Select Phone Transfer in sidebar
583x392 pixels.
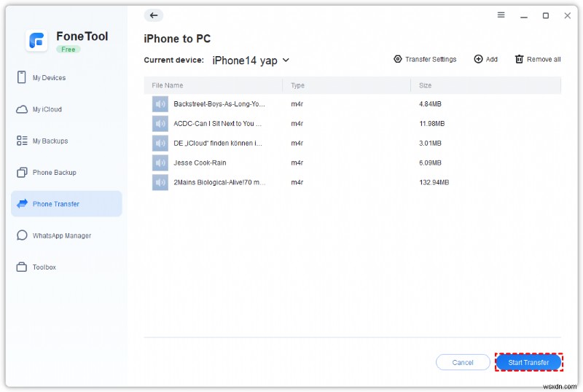(66, 204)
